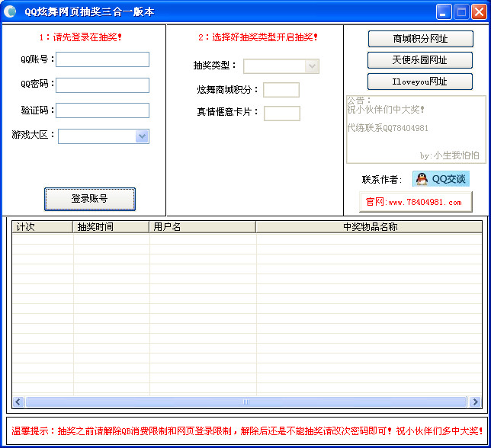Click the app icon in title bar
Viewport: 491px width, 448px height.
pos(10,11)
